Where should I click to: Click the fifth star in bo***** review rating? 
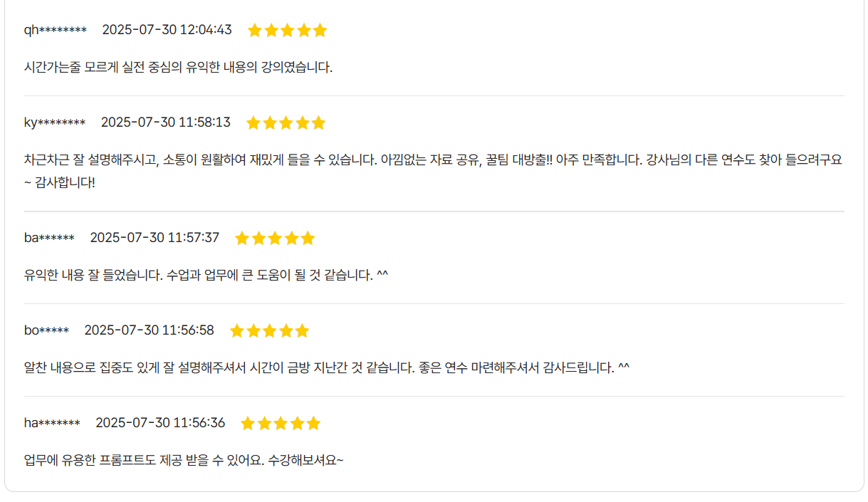click(303, 330)
